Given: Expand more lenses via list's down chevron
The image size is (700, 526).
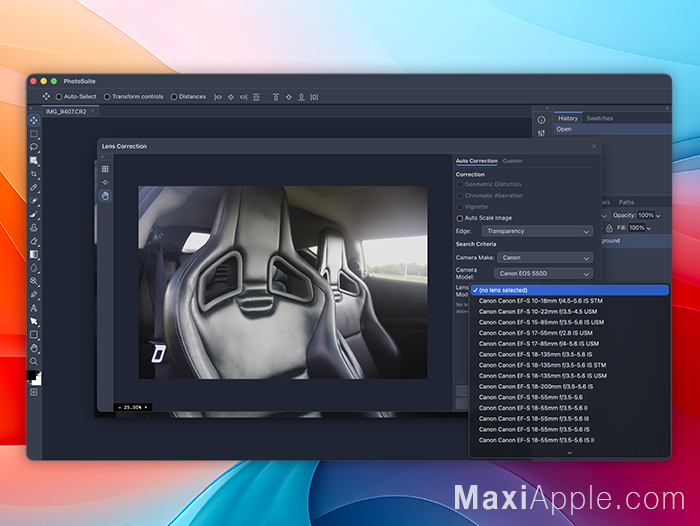Looking at the screenshot, I should tap(570, 452).
